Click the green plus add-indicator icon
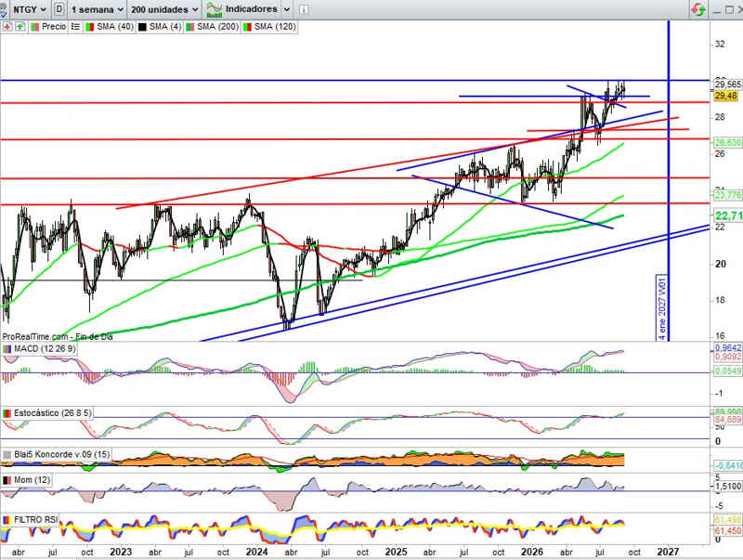743x560 pixels. (x=20, y=27)
